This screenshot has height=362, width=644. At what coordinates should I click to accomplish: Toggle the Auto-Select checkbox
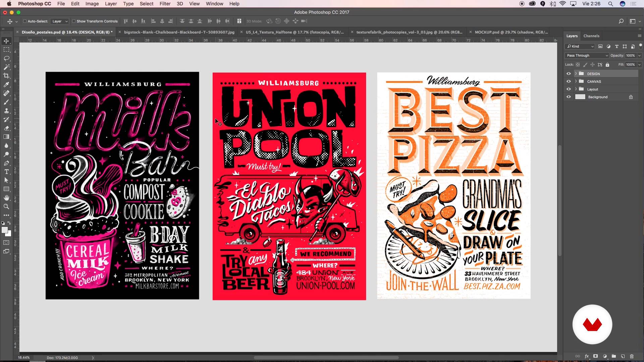(25, 21)
